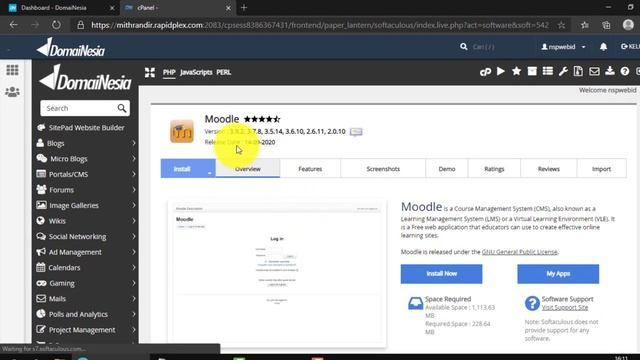
Task: Switch to the Import tab
Action: pos(602,169)
